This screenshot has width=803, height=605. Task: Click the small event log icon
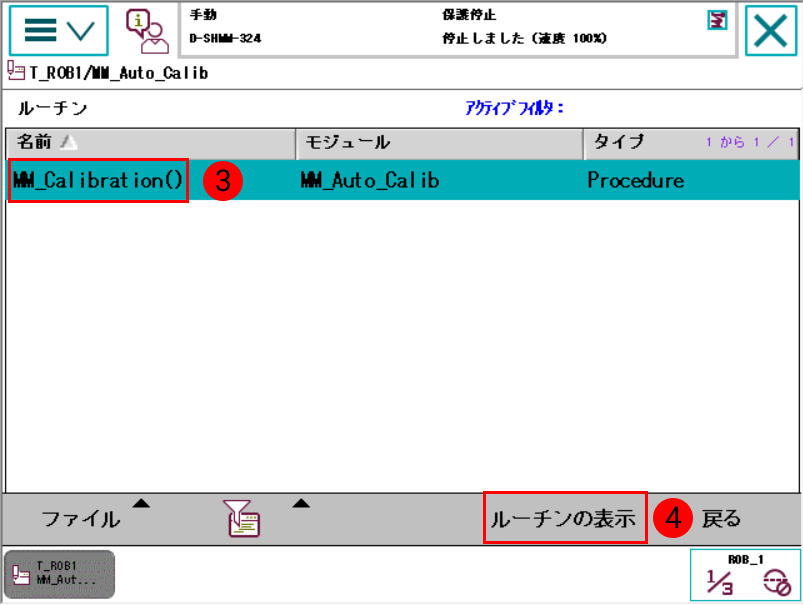pyautogui.click(x=717, y=20)
